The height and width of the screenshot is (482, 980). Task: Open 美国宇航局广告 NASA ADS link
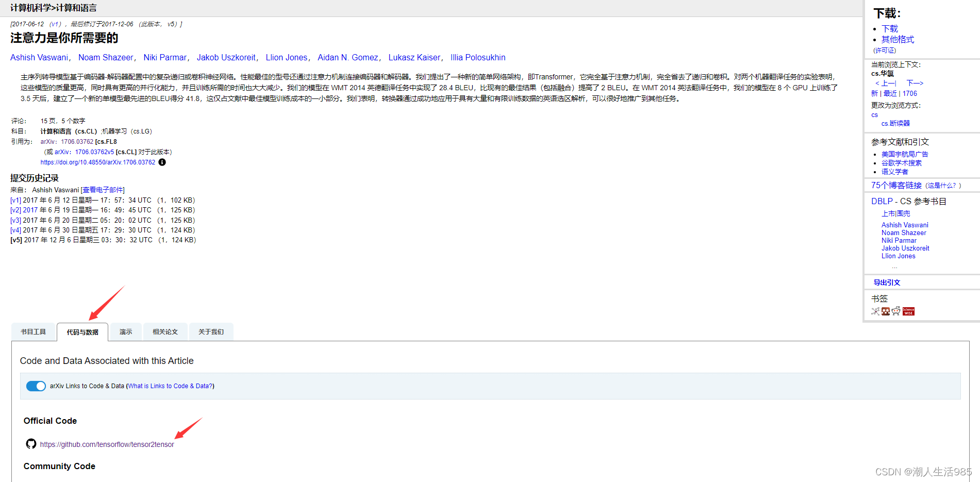point(905,155)
